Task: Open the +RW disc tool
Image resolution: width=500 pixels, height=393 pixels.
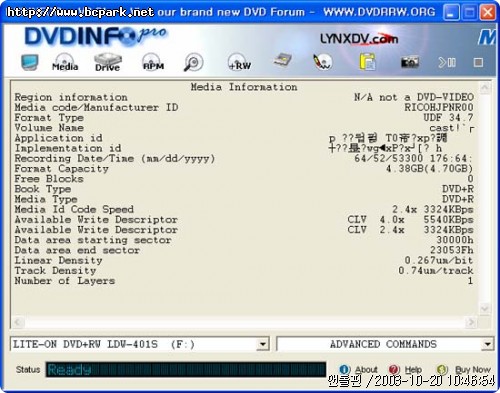Action: (239, 62)
